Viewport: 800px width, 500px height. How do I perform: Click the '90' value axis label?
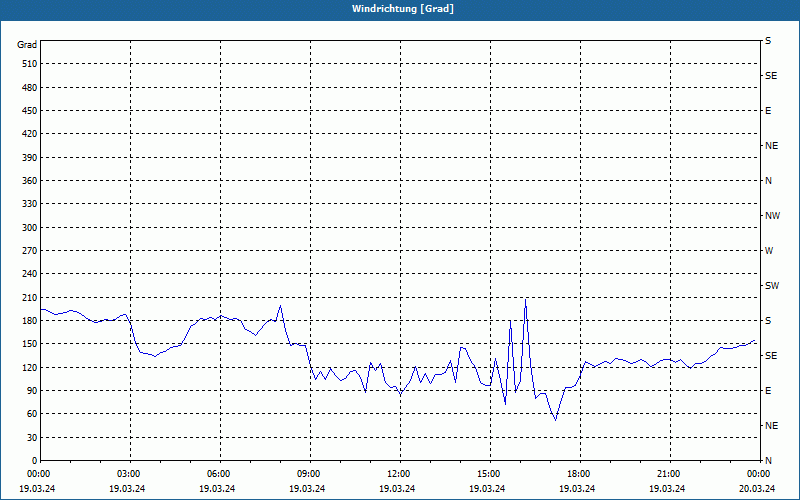click(32, 391)
